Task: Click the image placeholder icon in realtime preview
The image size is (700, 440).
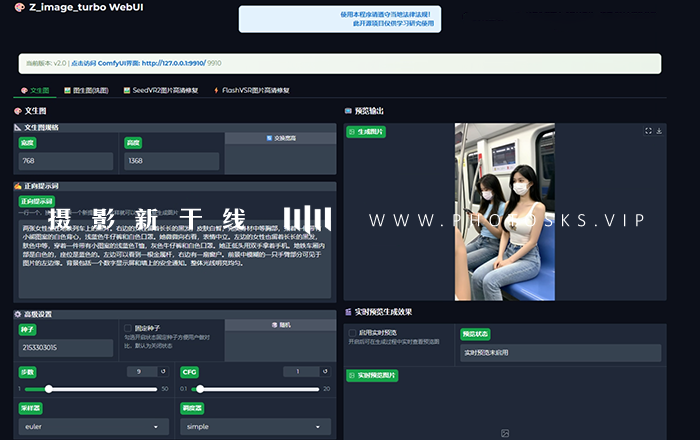Action: 505,433
